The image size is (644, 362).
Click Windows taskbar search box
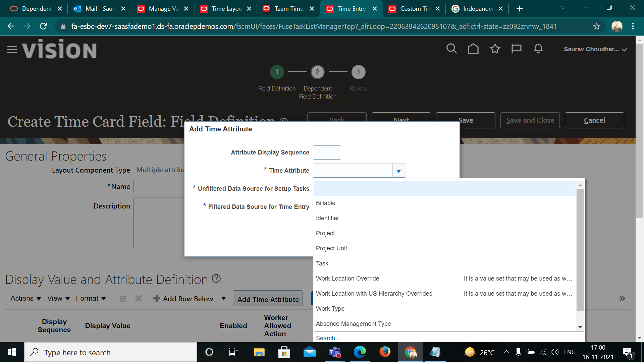coord(111,352)
